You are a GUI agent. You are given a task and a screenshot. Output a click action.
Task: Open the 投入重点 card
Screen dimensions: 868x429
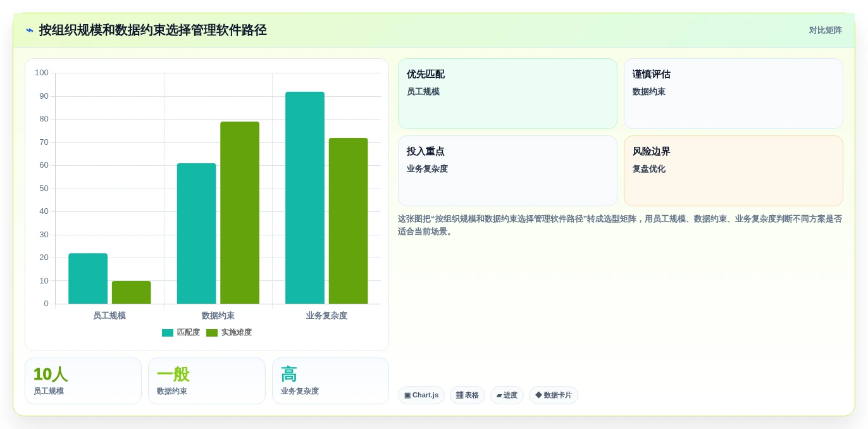click(507, 171)
